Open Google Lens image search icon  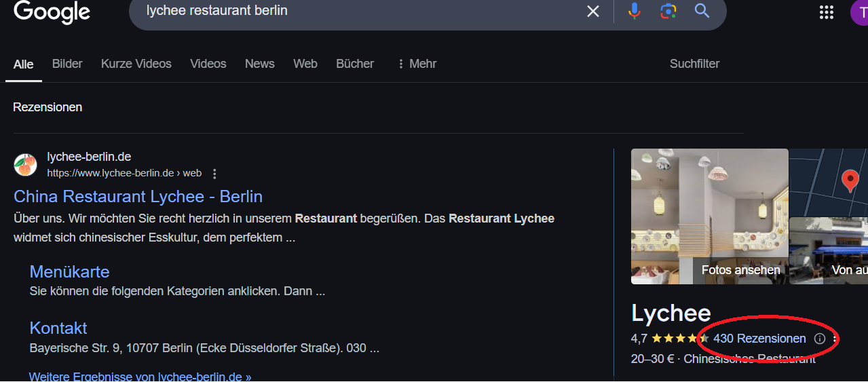(x=668, y=11)
